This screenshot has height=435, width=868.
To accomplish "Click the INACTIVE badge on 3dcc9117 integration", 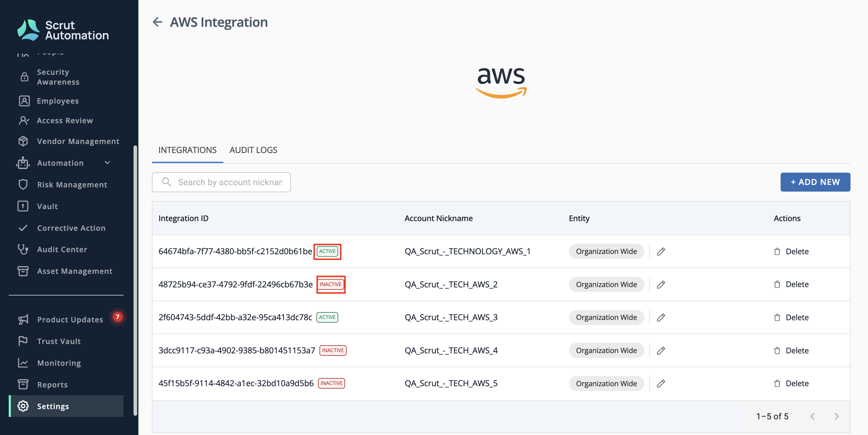I will point(332,350).
